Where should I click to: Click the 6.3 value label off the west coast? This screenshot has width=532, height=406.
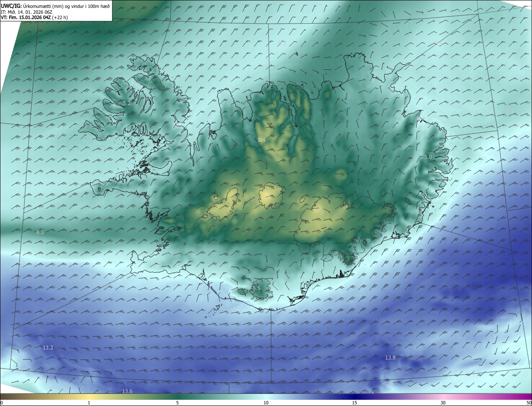pyautogui.click(x=40, y=232)
